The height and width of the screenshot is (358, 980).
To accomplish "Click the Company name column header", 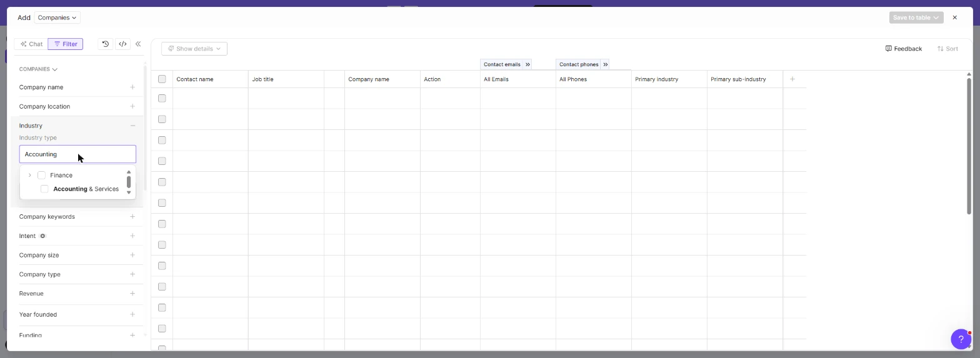I will [382, 79].
